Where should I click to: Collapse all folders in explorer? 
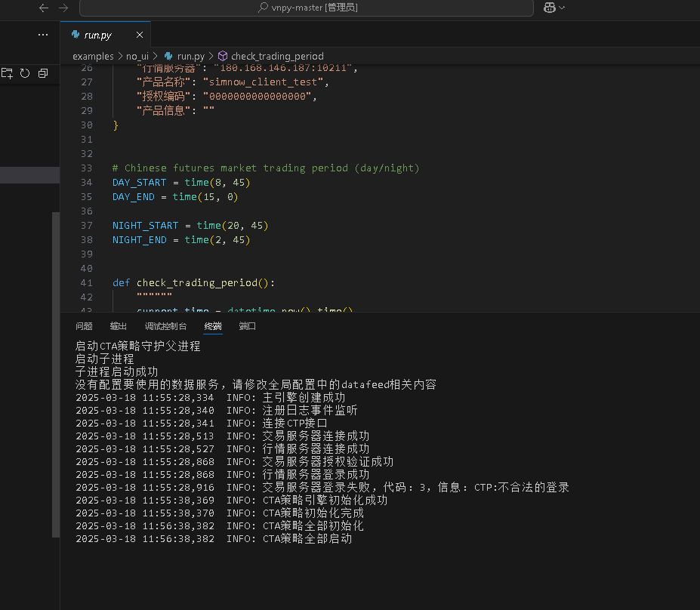pyautogui.click(x=43, y=73)
